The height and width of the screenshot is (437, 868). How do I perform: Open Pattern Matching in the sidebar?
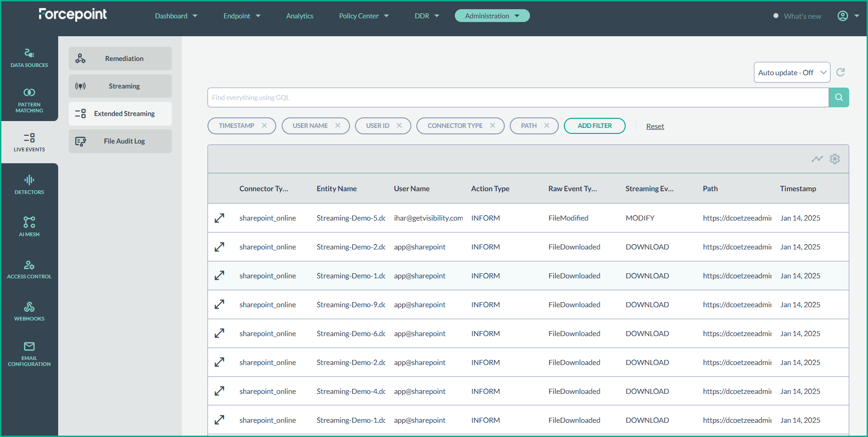[x=29, y=100]
